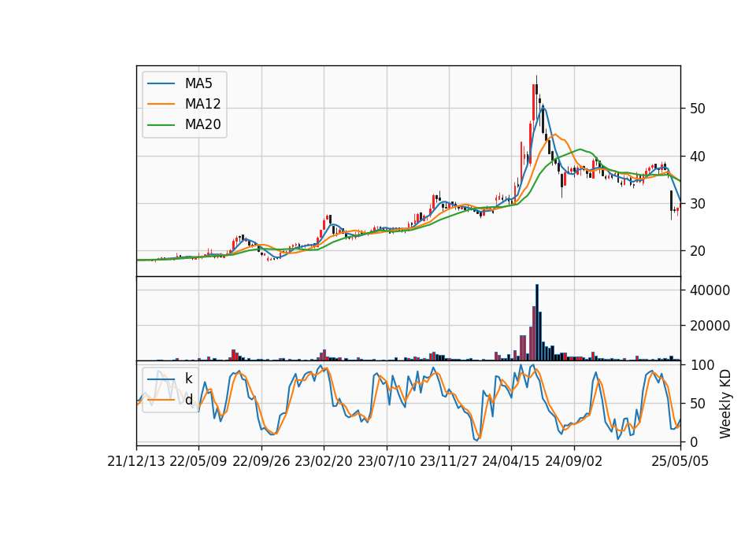Click the 23/07/10 date tick label
Screen dimensions: 756x543
(x=386, y=462)
